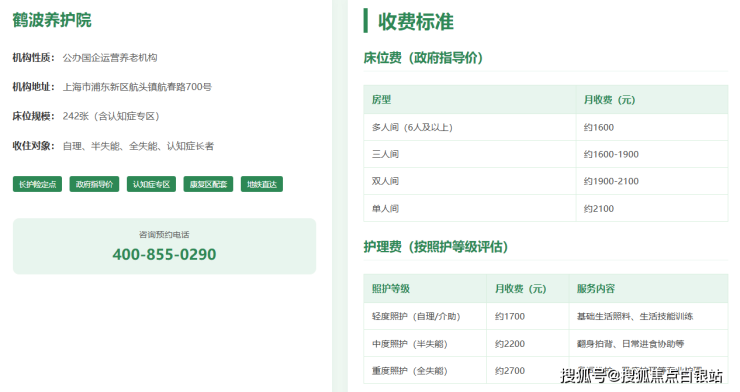Click the 咨询预约电话 caption
This screenshot has height=392, width=740.
[164, 234]
